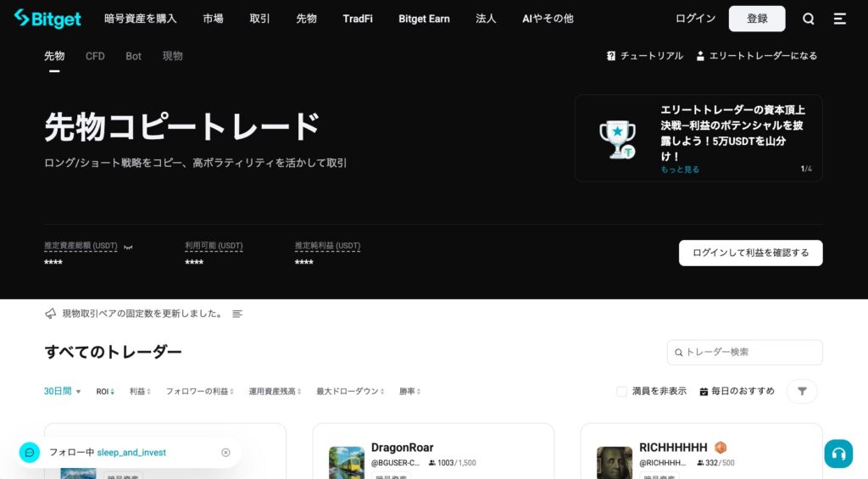Click the 推定純利益 (USDT) label
The image size is (868, 479).
tap(328, 246)
